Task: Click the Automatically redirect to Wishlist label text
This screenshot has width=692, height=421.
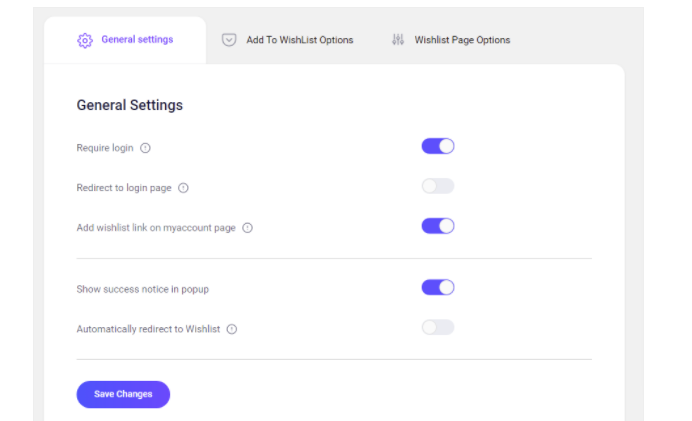Action: [x=147, y=329]
